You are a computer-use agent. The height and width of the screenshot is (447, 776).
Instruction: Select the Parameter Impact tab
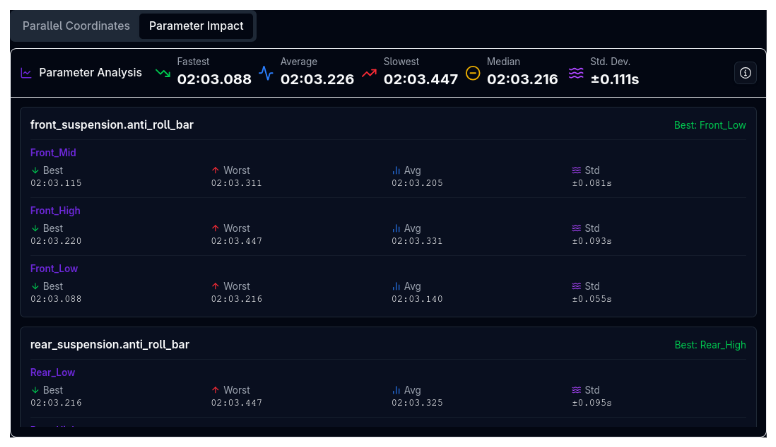coord(196,26)
